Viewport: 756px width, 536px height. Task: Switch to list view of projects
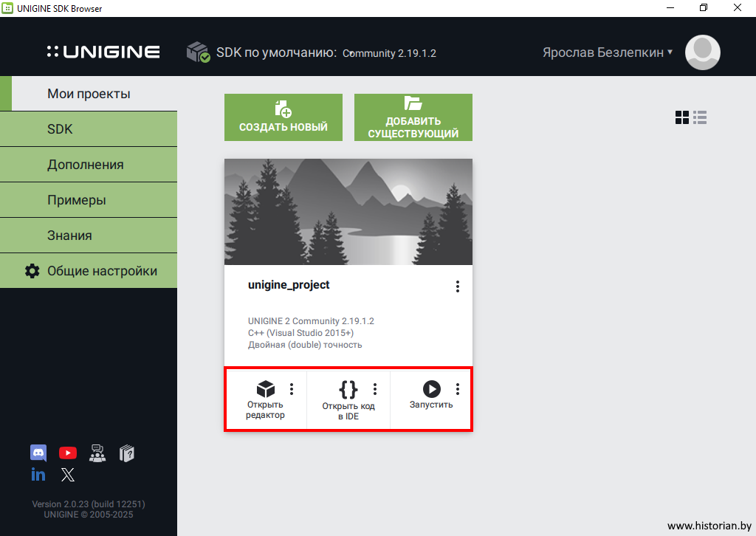tap(700, 117)
